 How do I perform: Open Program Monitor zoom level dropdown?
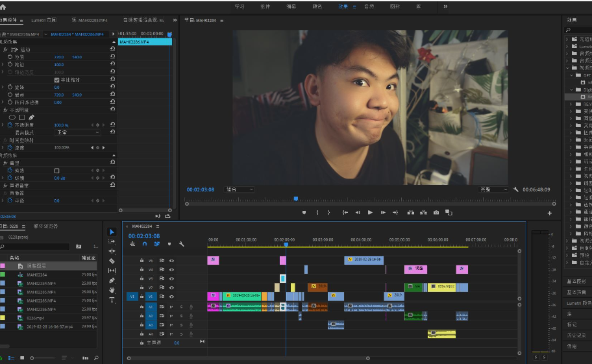[x=240, y=189]
